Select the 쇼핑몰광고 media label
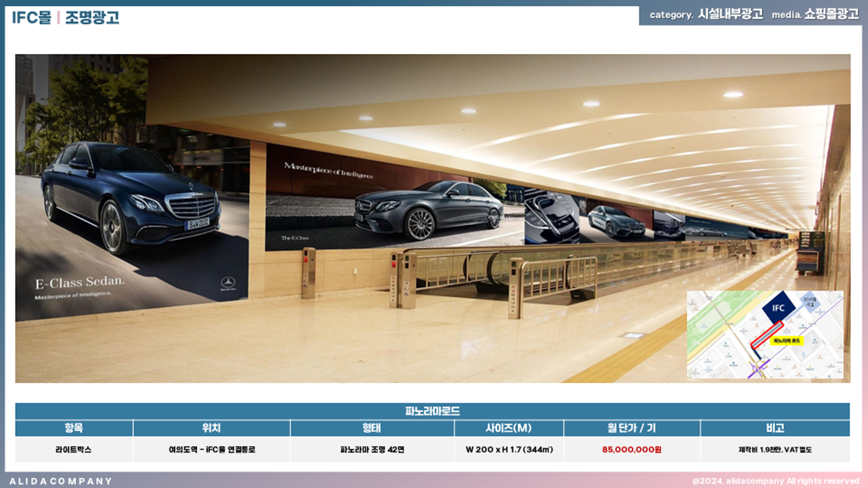 pyautogui.click(x=831, y=15)
